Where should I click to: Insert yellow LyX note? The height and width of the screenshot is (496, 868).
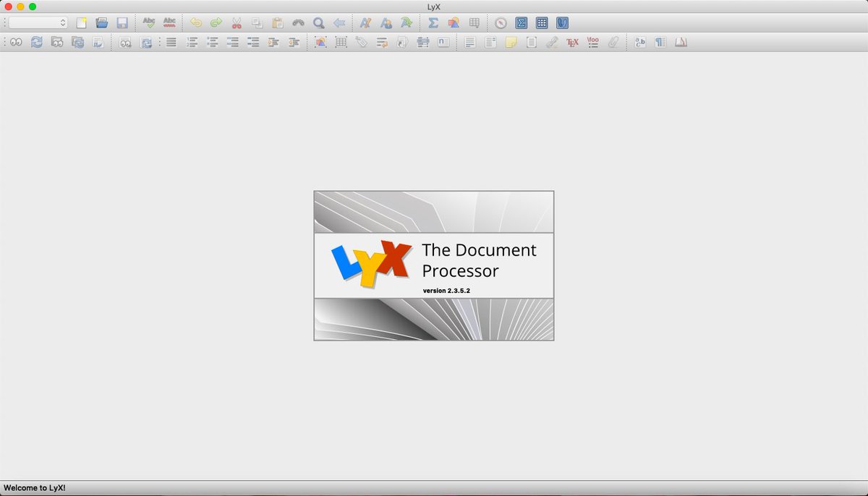[511, 43]
